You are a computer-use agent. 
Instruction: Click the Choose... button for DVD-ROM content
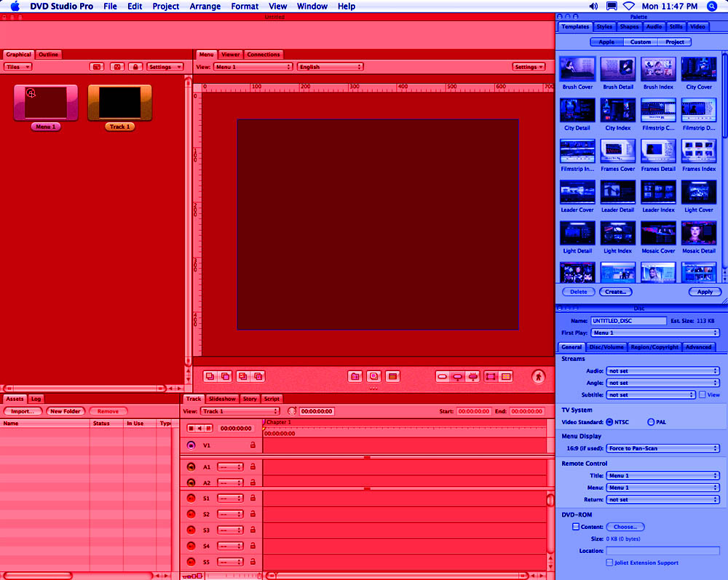tap(625, 527)
